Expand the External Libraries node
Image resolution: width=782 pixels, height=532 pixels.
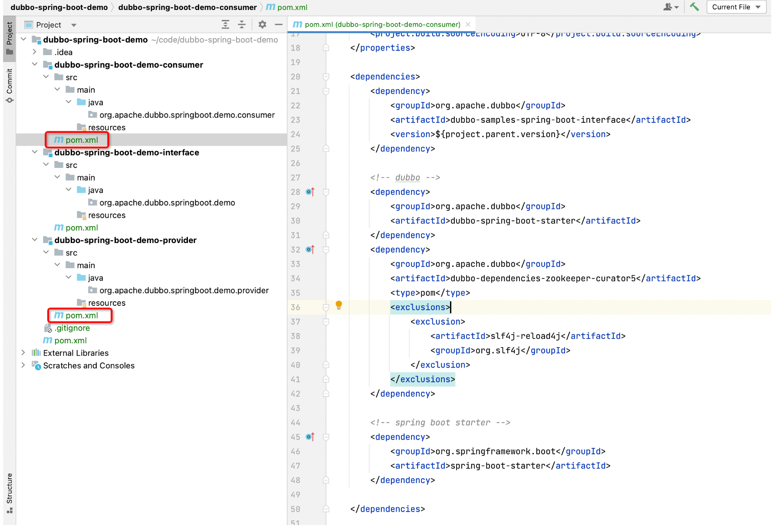coord(23,353)
